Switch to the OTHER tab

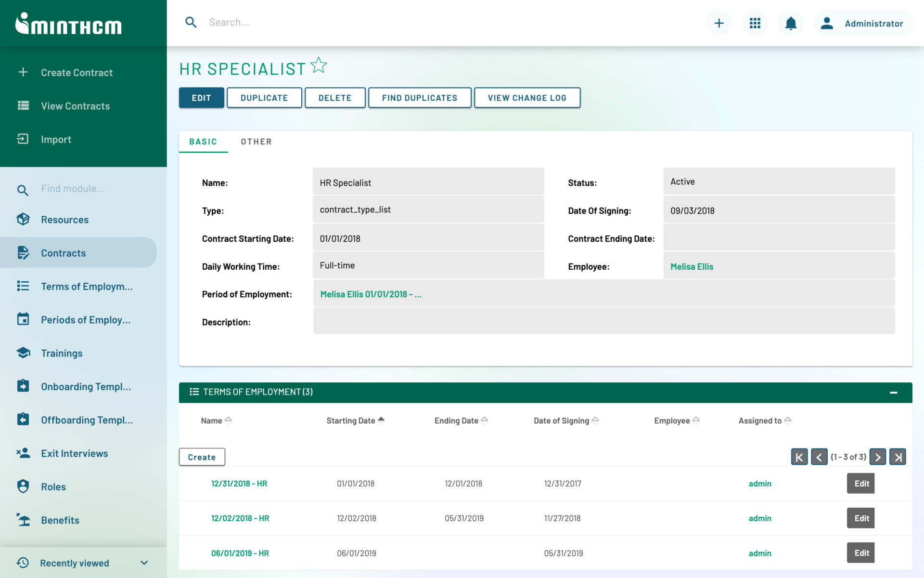[256, 141]
